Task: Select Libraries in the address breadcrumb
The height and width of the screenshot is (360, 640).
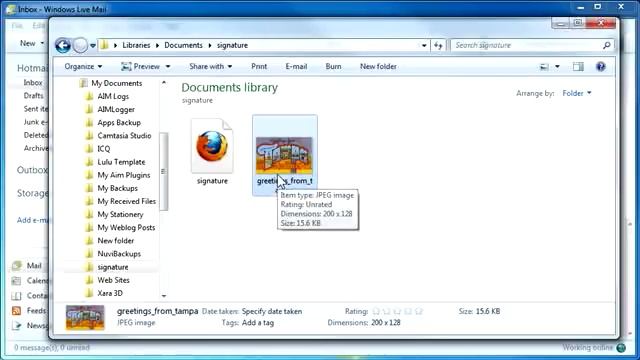Action: click(136, 45)
